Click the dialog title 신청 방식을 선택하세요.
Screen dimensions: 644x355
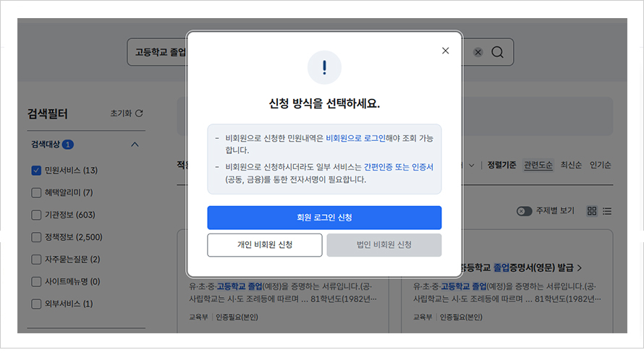click(x=324, y=103)
